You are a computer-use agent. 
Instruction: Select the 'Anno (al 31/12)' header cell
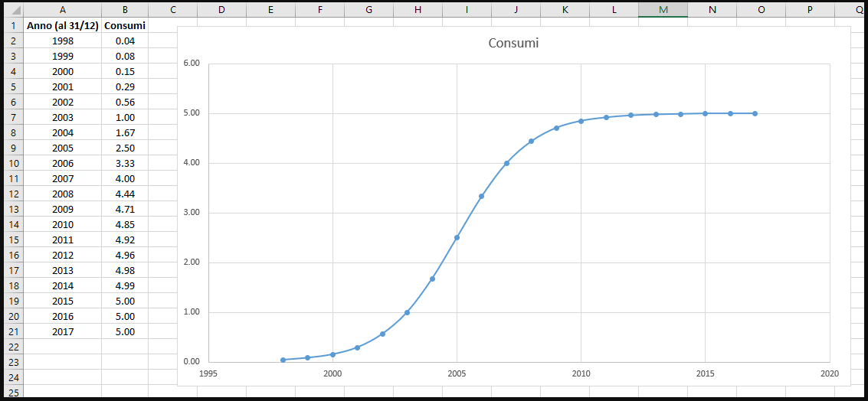pos(62,25)
